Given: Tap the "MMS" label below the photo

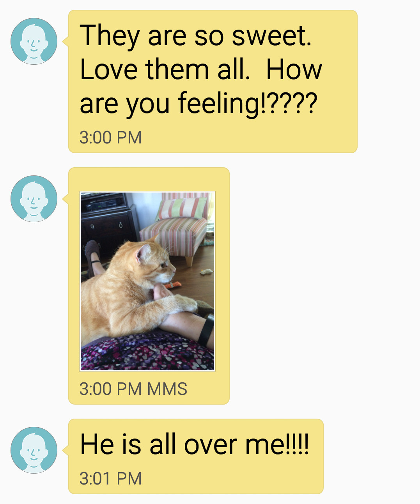Looking at the screenshot, I should [167, 389].
